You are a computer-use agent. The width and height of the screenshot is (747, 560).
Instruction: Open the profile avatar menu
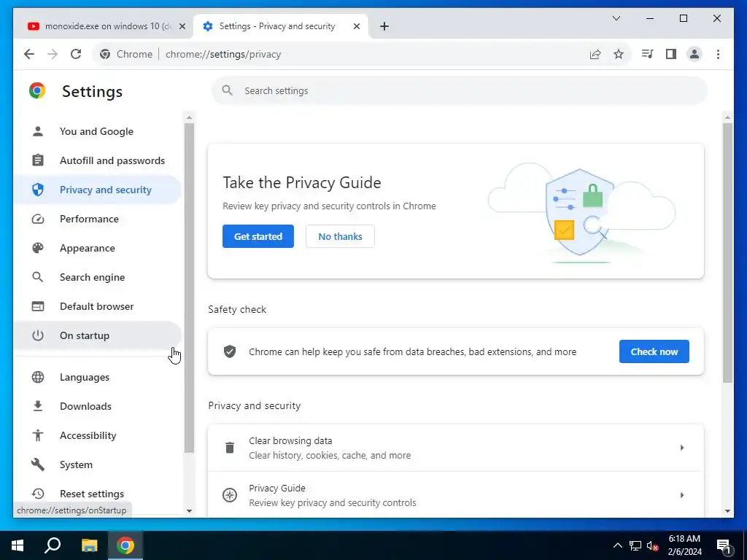point(694,54)
